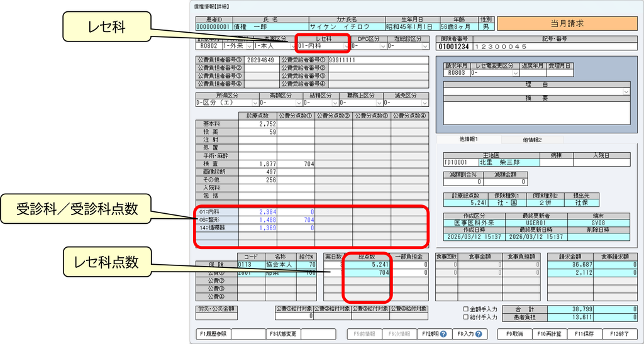
Task: Click the 診療年月 field R0802
Action: click(x=209, y=47)
